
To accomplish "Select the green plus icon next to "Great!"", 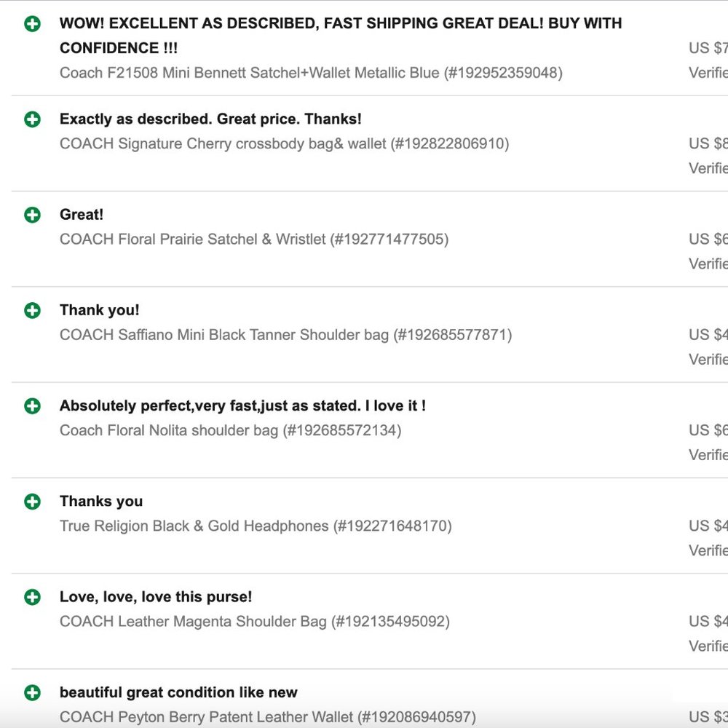I will [x=32, y=215].
